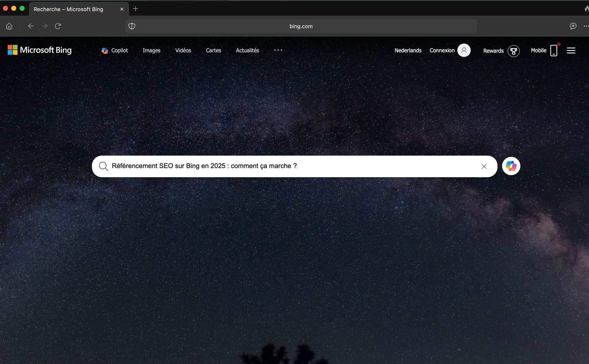The image size is (589, 364).
Task: Click the Microsoft Bing logo
Action: 39,50
